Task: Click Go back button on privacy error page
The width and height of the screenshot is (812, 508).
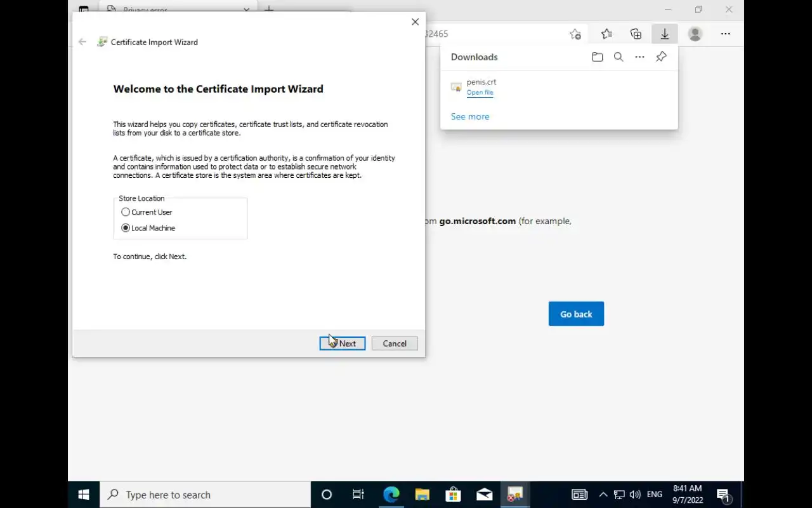Action: pos(576,314)
